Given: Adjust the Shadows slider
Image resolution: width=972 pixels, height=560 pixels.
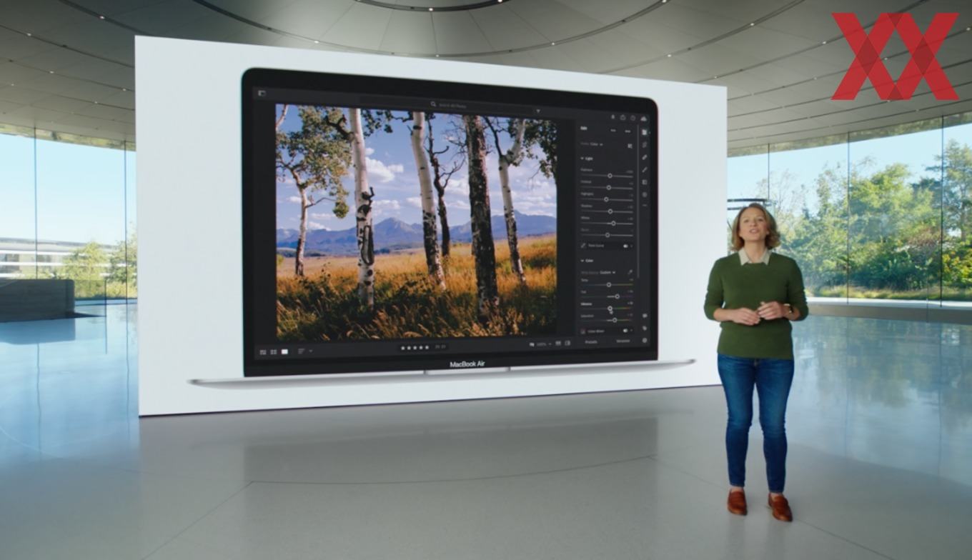Looking at the screenshot, I should (607, 211).
